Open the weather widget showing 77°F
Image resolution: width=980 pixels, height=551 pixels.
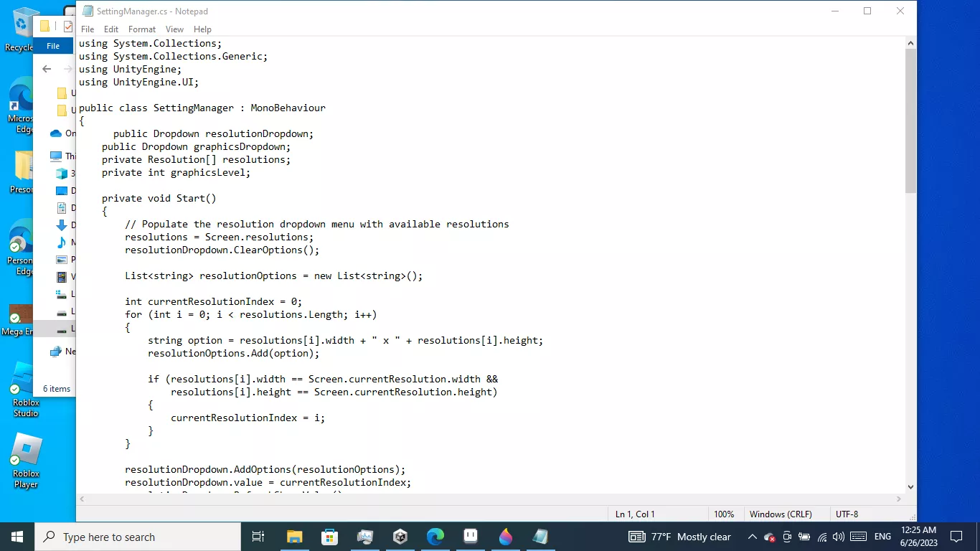pos(680,537)
